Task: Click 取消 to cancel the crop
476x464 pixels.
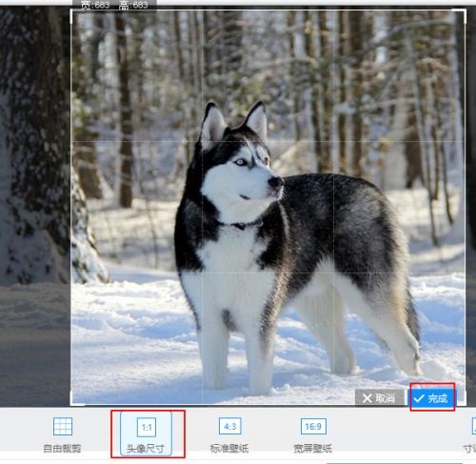Action: [x=380, y=398]
